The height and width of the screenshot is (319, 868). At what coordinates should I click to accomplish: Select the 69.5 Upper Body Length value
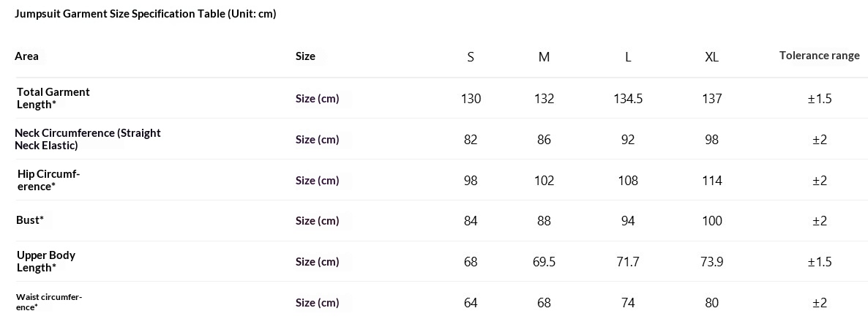pyautogui.click(x=544, y=262)
